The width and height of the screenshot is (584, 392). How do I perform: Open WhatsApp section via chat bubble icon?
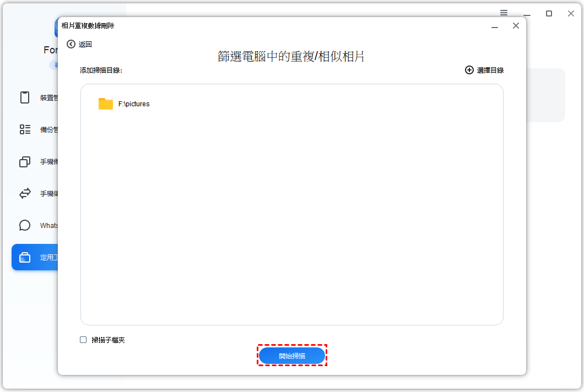pyautogui.click(x=25, y=225)
